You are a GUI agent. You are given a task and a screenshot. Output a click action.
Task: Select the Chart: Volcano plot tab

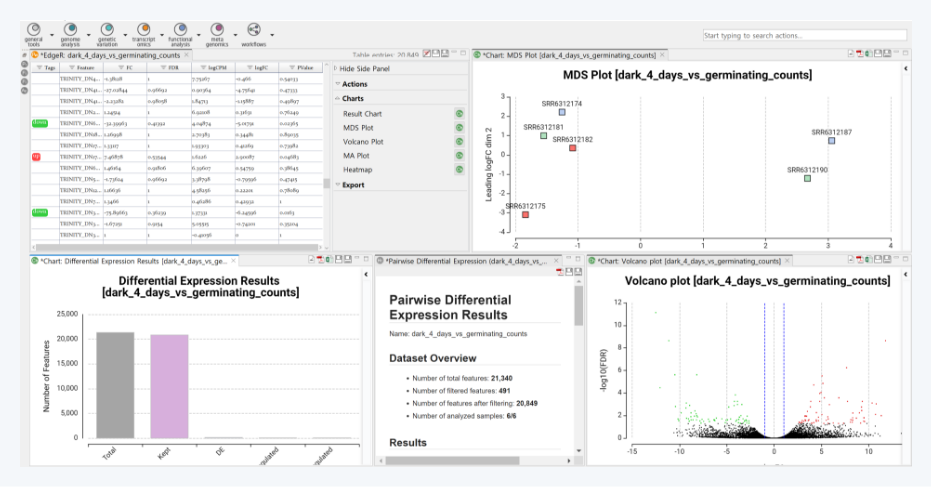pyautogui.click(x=689, y=261)
